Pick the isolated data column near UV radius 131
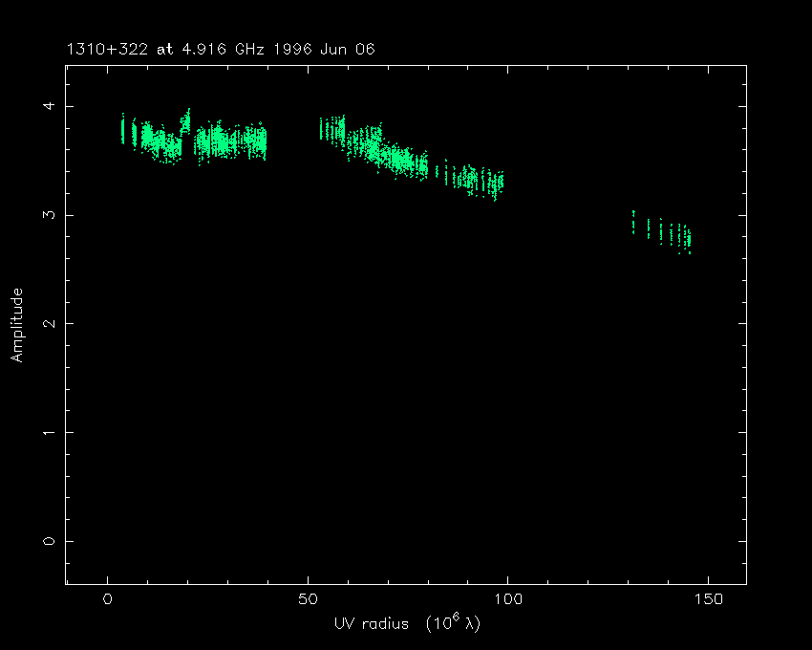812x650 pixels. point(633,223)
